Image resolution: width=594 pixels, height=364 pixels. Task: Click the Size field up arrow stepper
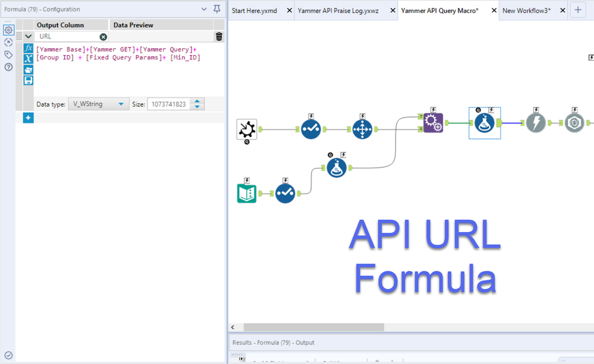[197, 100]
